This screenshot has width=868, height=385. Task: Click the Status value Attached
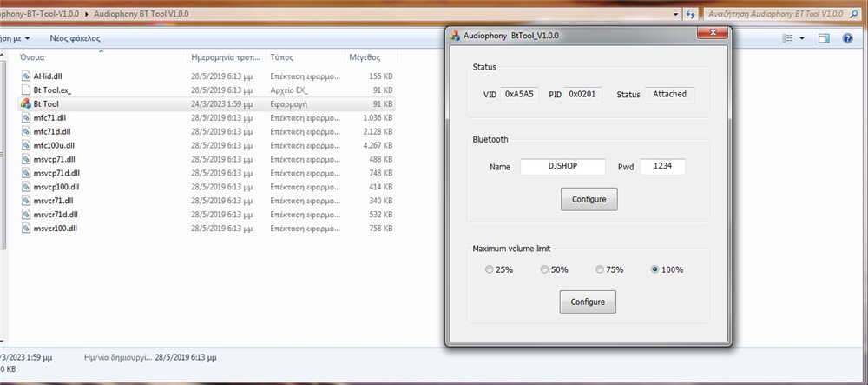tap(669, 95)
